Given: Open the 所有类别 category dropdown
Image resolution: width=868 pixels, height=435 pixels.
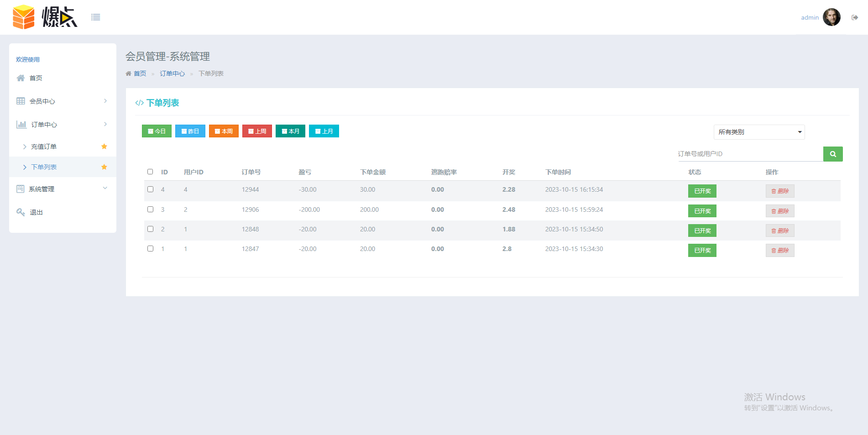Looking at the screenshot, I should [x=759, y=132].
